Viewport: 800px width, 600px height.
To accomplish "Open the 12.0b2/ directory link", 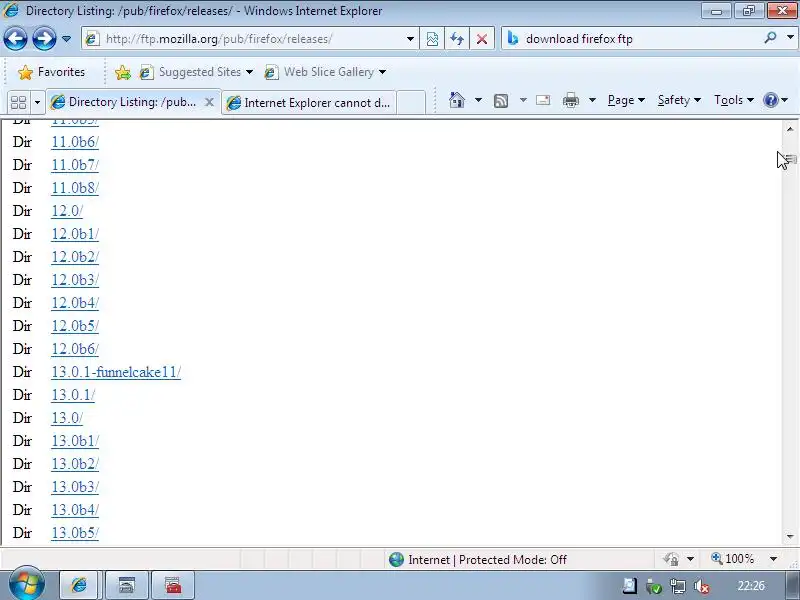I will click(x=75, y=257).
